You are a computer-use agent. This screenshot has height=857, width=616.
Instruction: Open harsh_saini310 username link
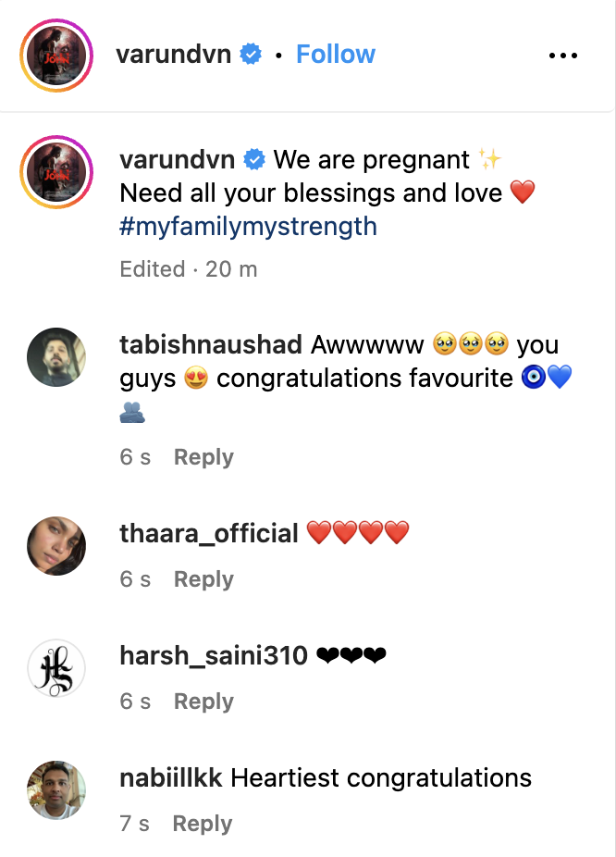214,655
